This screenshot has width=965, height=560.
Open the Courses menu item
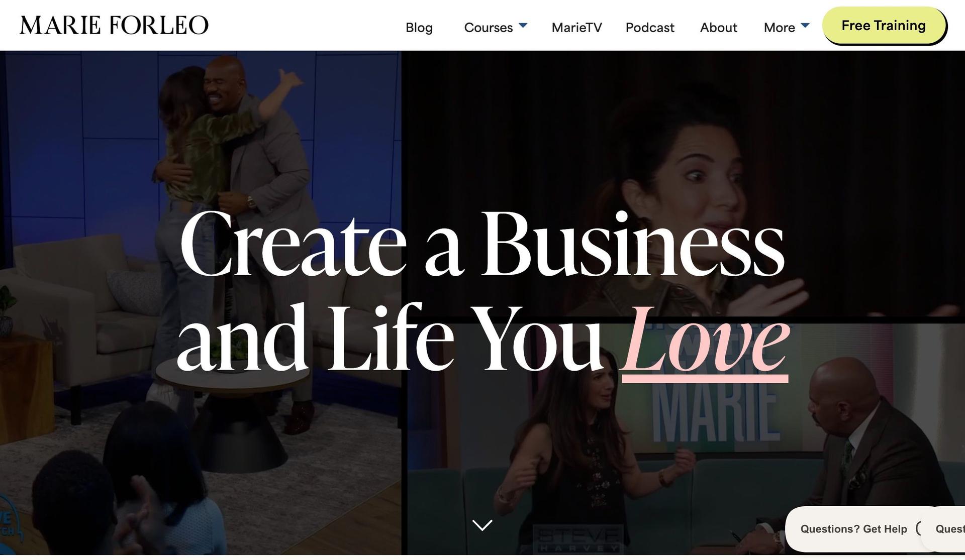point(488,27)
